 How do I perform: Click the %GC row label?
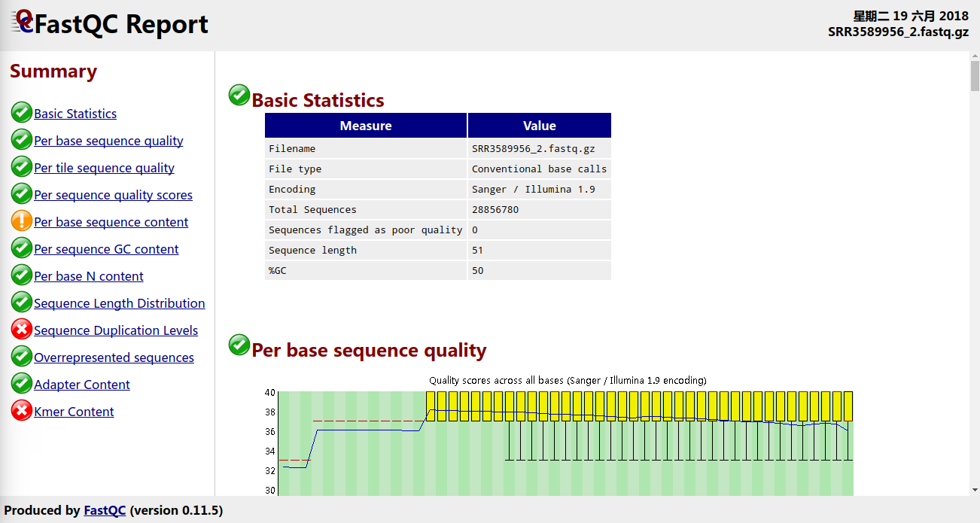point(278,270)
